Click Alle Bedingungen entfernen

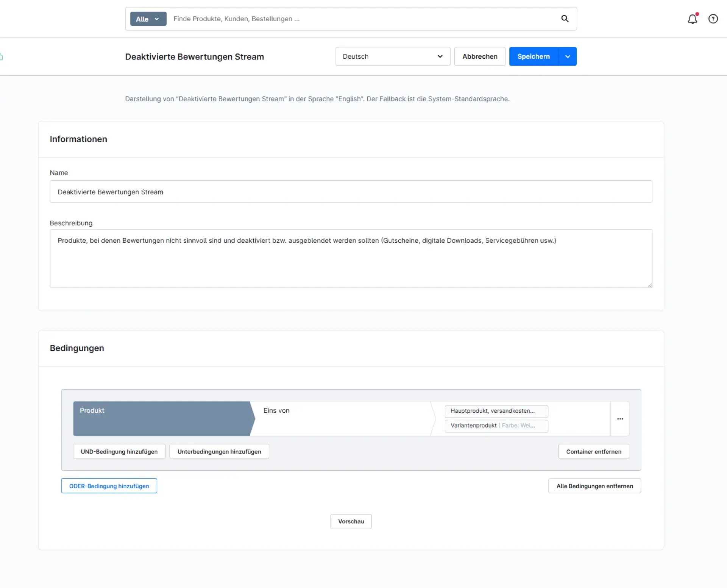click(x=594, y=486)
